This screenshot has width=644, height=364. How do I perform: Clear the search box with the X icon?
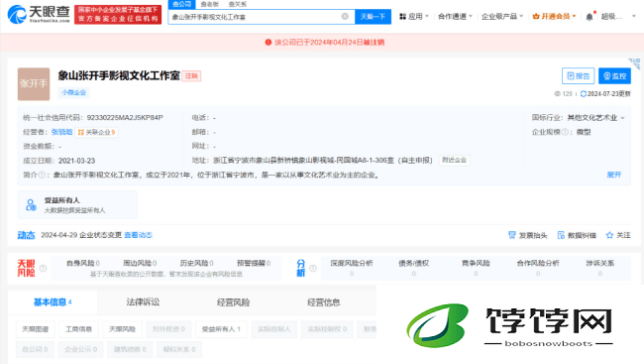345,17
